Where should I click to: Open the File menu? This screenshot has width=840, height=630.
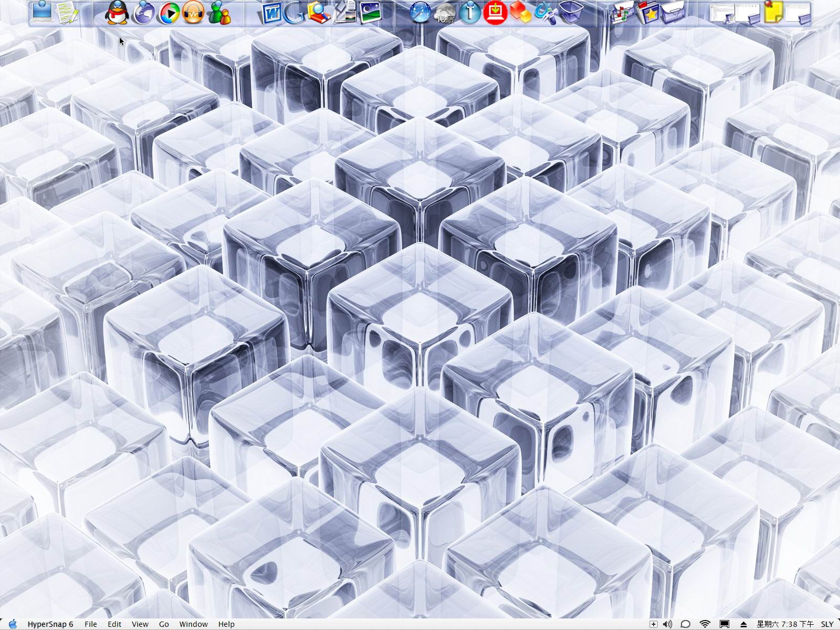click(91, 624)
